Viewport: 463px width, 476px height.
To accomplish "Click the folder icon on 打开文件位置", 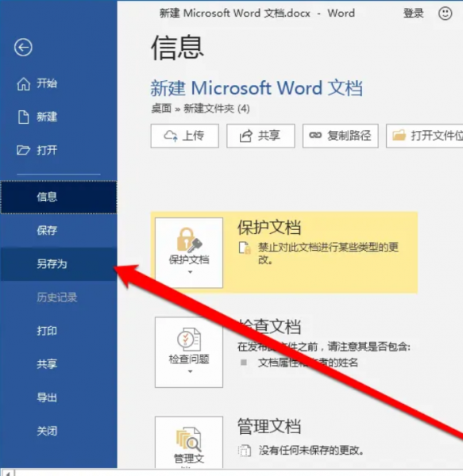I will click(399, 135).
